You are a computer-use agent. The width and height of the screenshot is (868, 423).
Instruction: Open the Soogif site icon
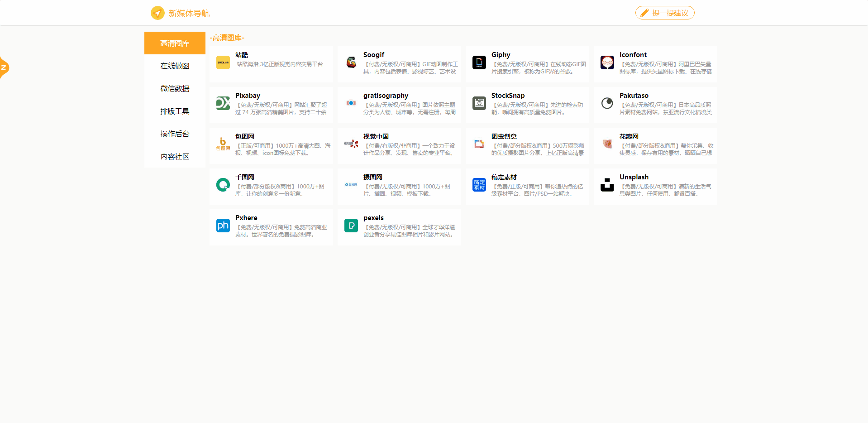pyautogui.click(x=351, y=62)
